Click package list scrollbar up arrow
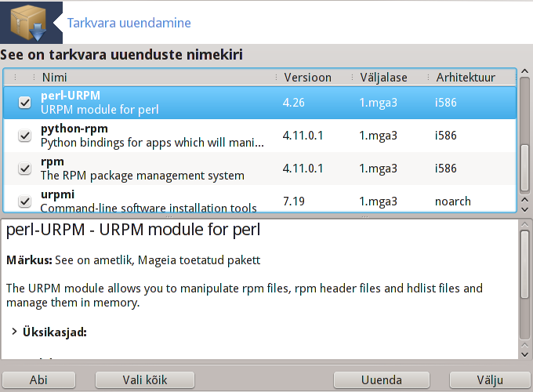 pos(525,71)
